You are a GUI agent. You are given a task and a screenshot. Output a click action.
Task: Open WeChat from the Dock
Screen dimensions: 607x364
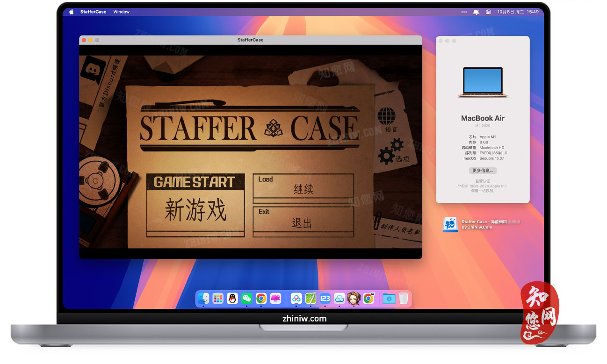[x=246, y=298]
